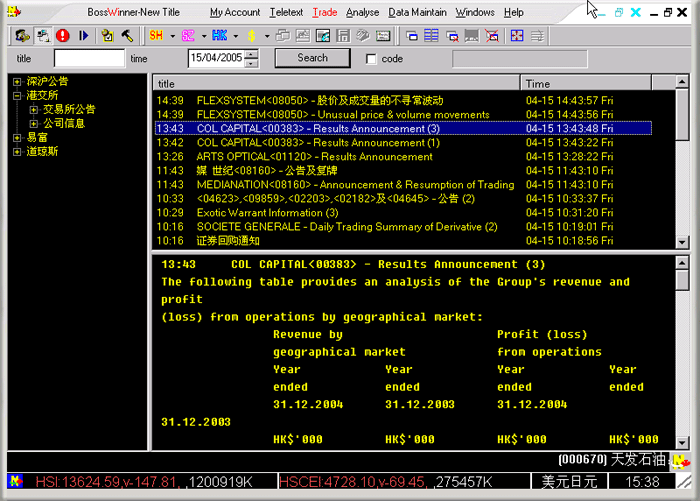Click the hammer tool icon
Viewport: 700px width, 501px height.
coord(127,36)
